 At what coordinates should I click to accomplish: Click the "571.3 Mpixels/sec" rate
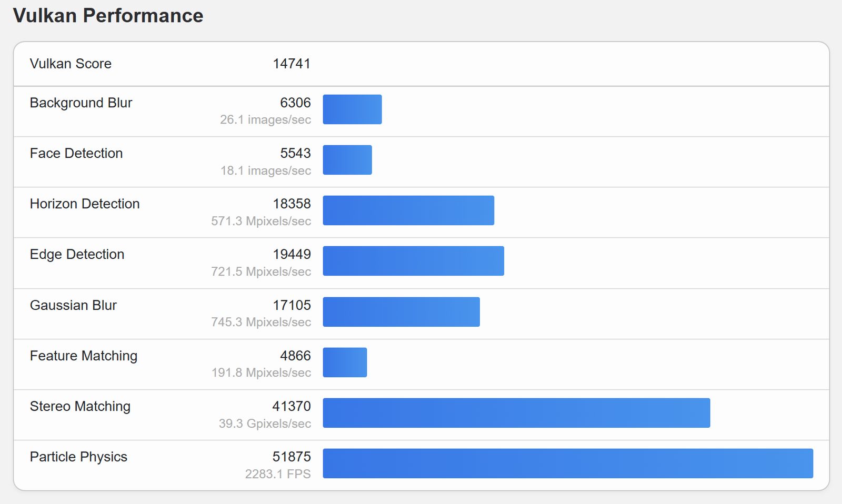pos(261,221)
